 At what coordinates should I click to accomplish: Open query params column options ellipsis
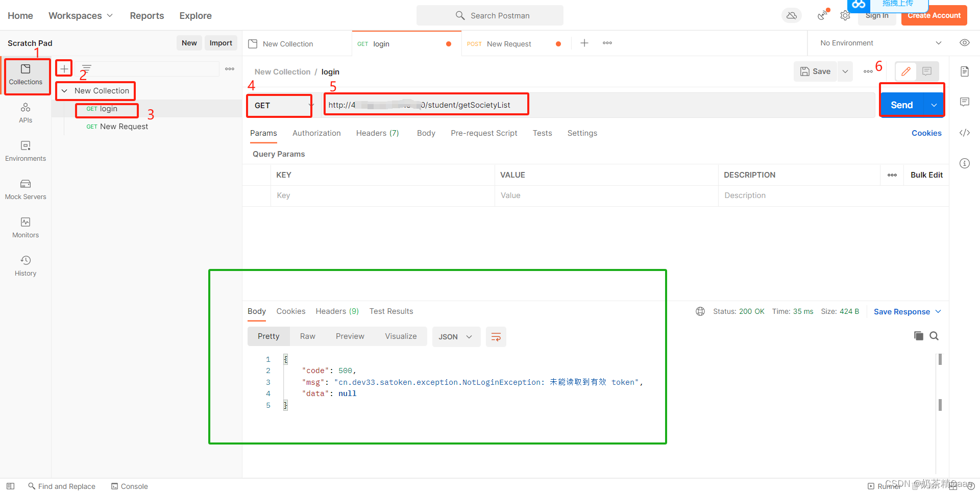892,175
